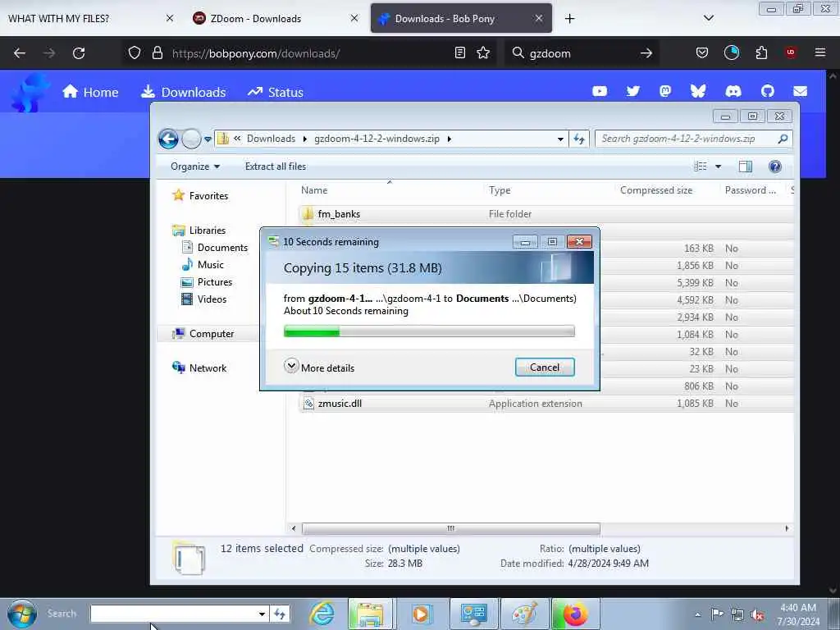Select Documents library in navigation pane
Image resolution: width=840 pixels, height=630 pixels.
pyautogui.click(x=215, y=248)
